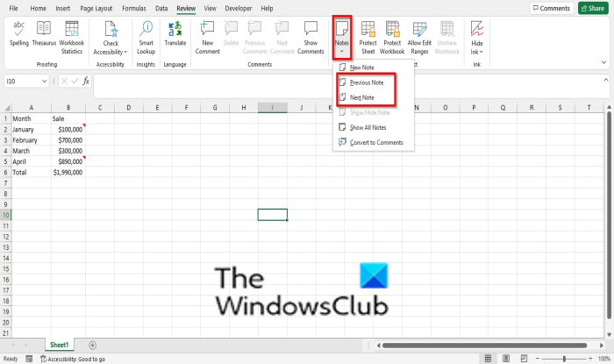614x364 pixels.
Task: Open the Notes dropdown button
Action: pyautogui.click(x=341, y=38)
